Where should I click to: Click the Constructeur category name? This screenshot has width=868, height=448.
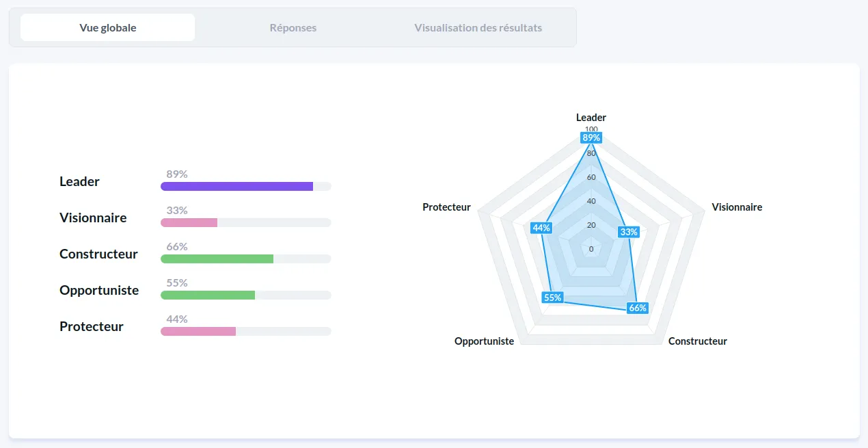click(x=99, y=254)
